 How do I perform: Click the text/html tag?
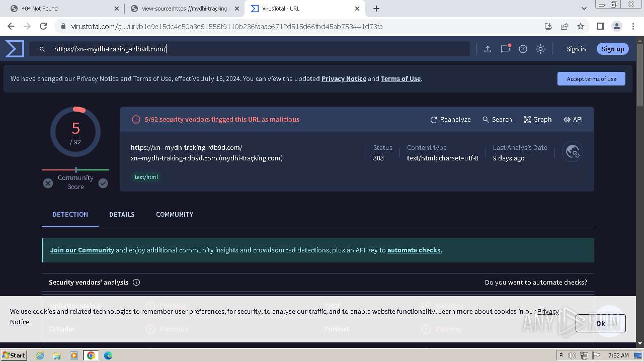click(146, 177)
